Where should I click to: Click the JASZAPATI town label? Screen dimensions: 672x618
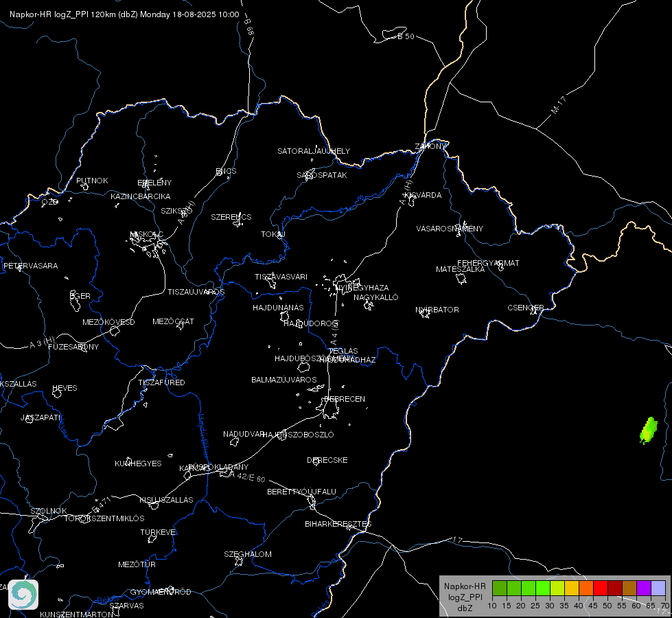(x=41, y=417)
